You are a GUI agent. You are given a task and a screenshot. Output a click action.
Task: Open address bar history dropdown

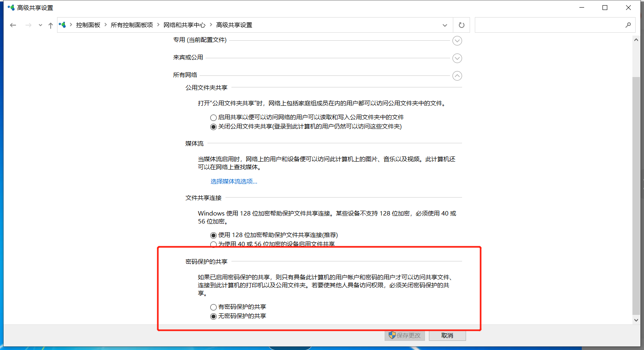tap(445, 25)
